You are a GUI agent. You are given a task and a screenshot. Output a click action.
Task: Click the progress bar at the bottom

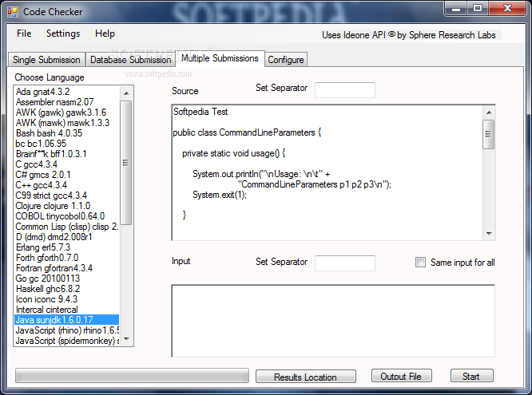pyautogui.click(x=132, y=376)
